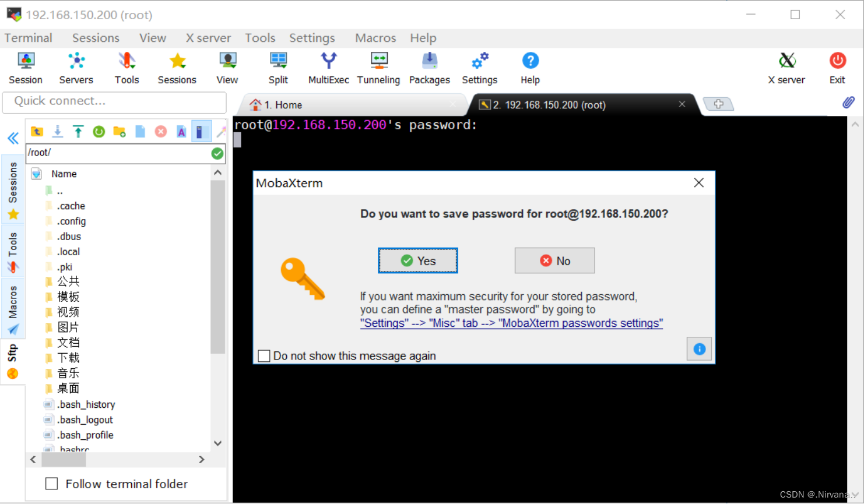Go to parent folder in SFTP toolbar
Image resolution: width=864 pixels, height=504 pixels.
[x=37, y=132]
